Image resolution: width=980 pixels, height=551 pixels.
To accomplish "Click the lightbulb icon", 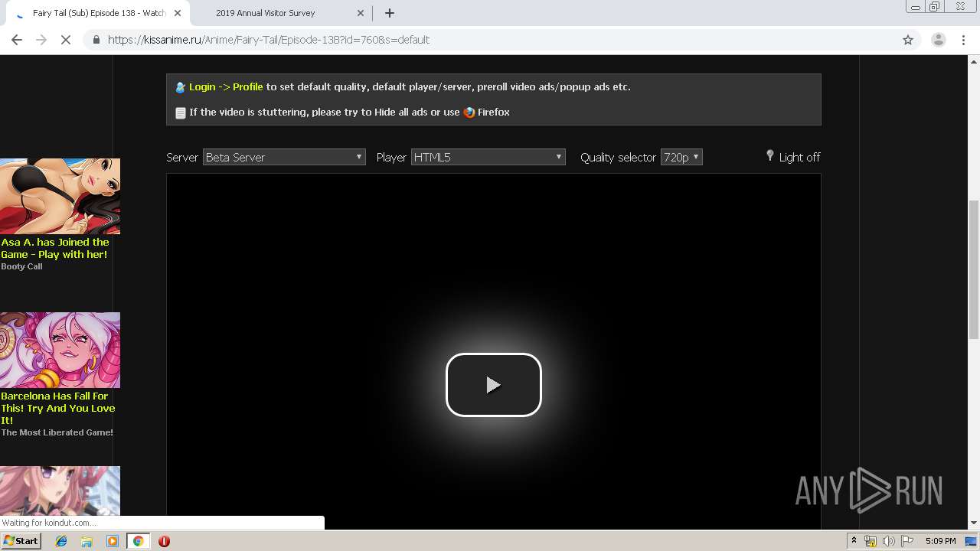I will [x=770, y=155].
